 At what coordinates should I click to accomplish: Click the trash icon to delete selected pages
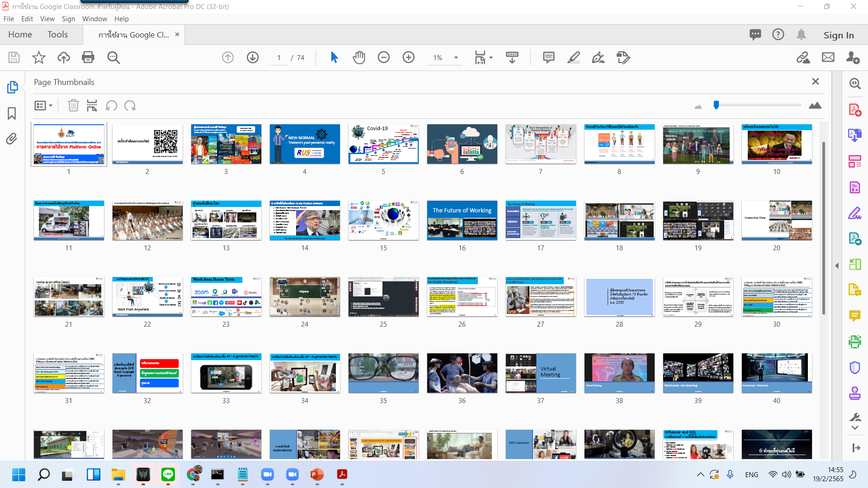pos(74,105)
